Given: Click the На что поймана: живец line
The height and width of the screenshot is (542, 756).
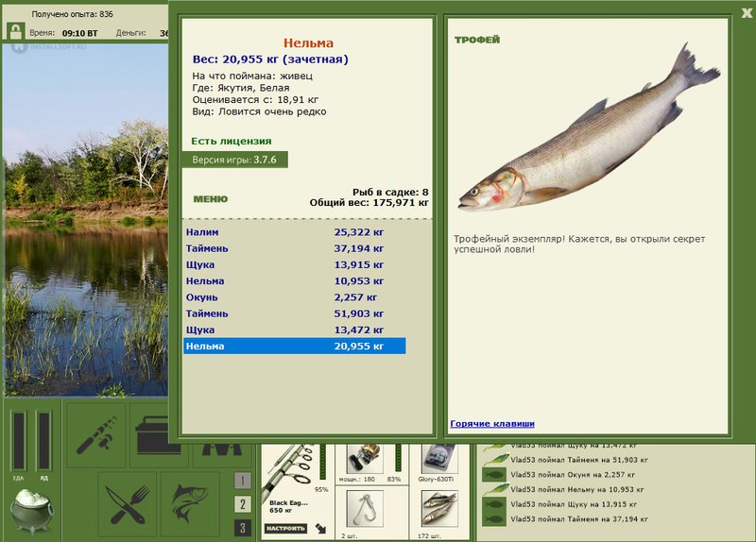Looking at the screenshot, I should [252, 76].
